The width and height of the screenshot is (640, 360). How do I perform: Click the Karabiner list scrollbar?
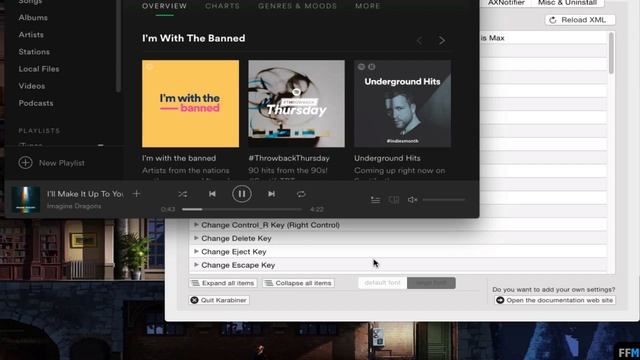pos(611,53)
